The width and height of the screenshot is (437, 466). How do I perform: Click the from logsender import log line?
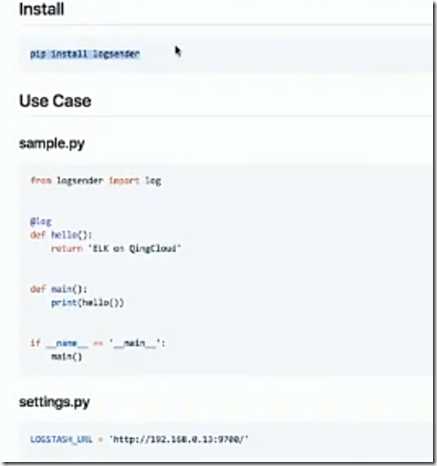[x=96, y=181]
